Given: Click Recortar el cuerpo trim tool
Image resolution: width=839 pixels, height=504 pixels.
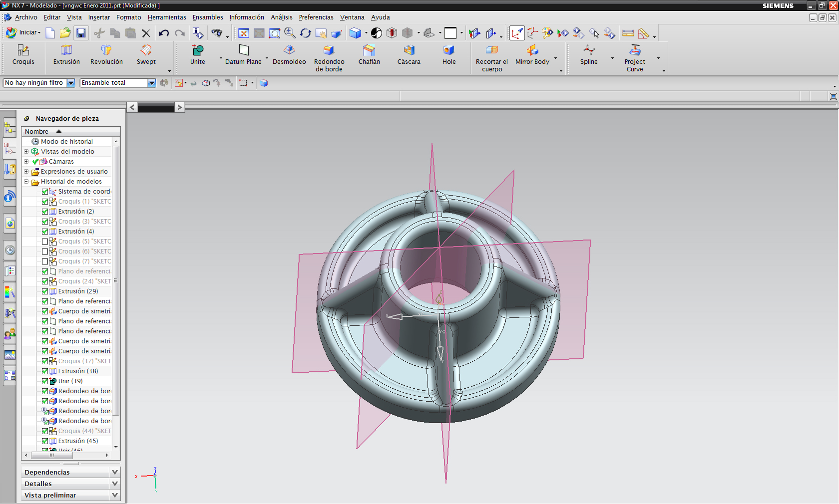Looking at the screenshot, I should click(492, 58).
